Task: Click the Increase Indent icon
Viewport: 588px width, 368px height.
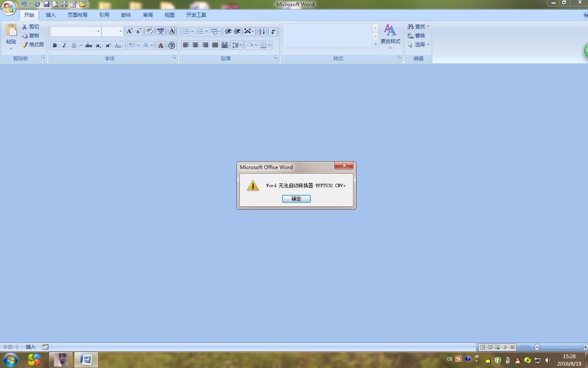Action: pyautogui.click(x=237, y=31)
